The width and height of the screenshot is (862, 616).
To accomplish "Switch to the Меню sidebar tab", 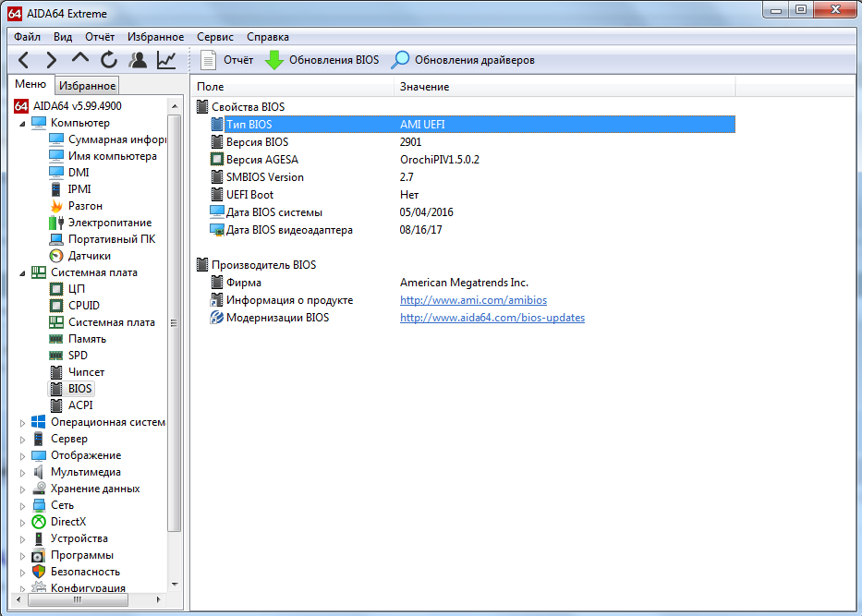I will 30,84.
